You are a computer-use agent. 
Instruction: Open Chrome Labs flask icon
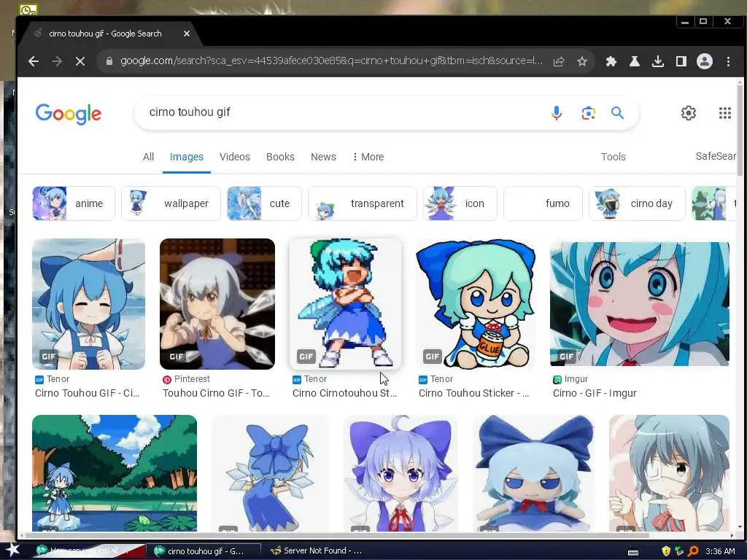coord(635,61)
